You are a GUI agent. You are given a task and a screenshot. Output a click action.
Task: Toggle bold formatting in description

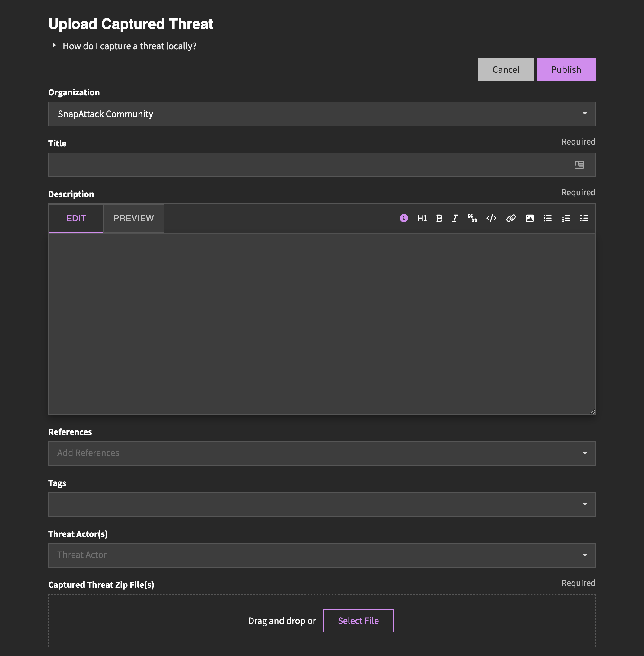click(x=439, y=218)
